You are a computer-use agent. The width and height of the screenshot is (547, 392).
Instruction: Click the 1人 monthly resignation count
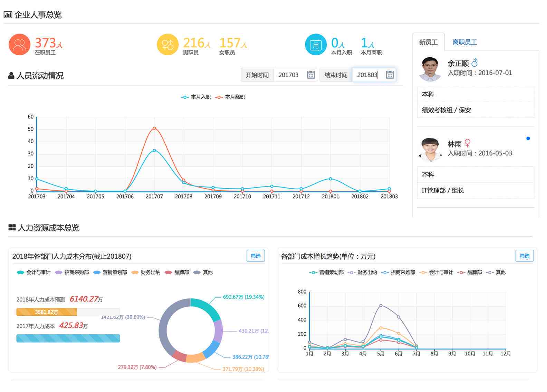coord(367,43)
